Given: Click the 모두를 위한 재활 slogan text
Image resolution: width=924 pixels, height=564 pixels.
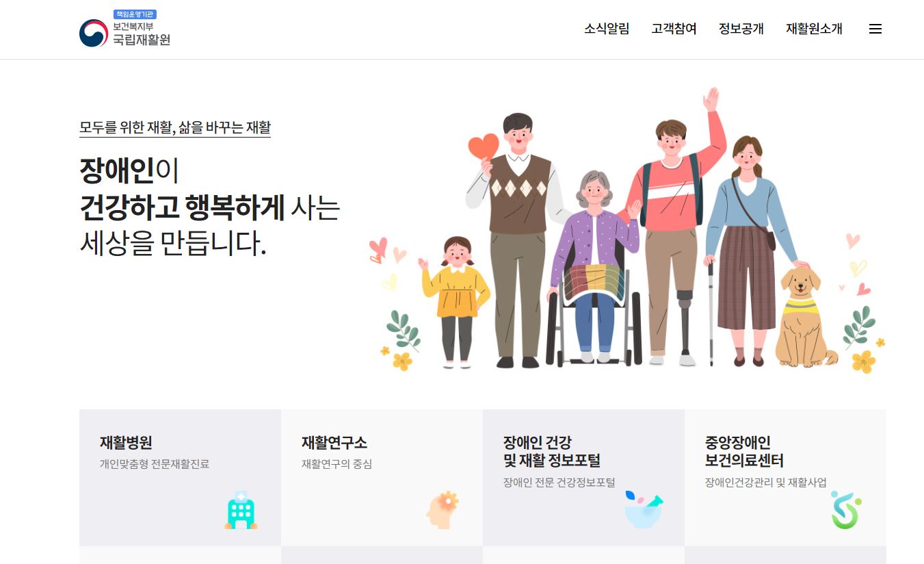Looking at the screenshot, I should point(175,127).
